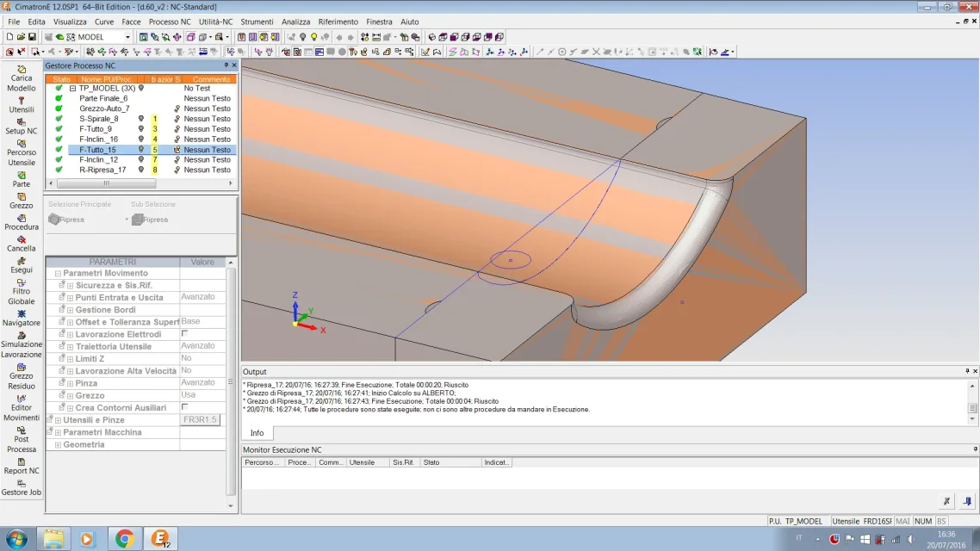Open the Simulazione Lavorazione tool
Image resolution: width=980 pixels, height=551 pixels.
(22, 336)
